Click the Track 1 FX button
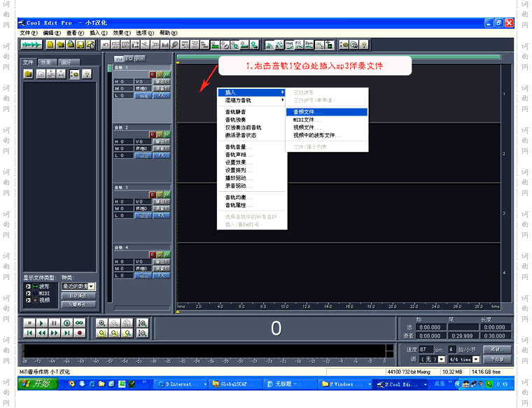Image resolution: width=532 pixels, height=408 pixels. (x=162, y=96)
